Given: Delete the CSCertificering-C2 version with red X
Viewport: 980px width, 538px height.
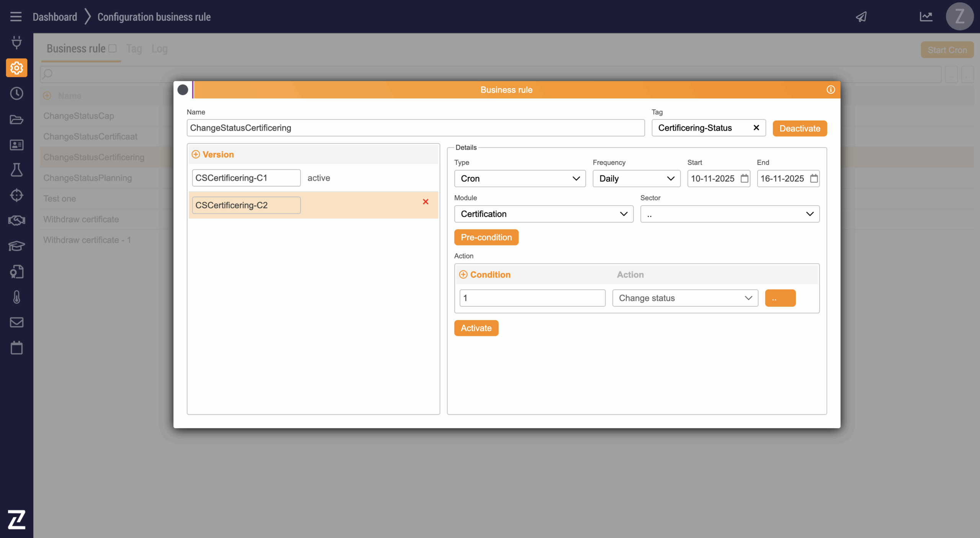Looking at the screenshot, I should pos(425,202).
